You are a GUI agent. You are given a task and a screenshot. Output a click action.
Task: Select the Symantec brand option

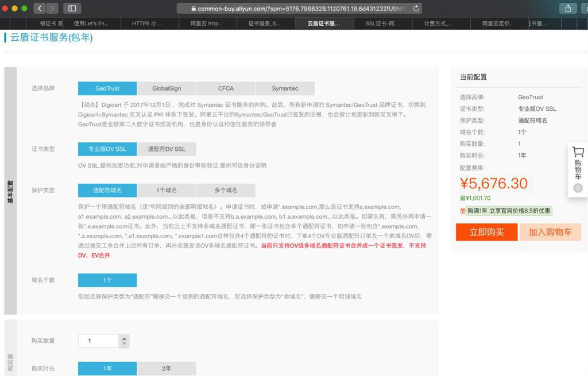point(285,88)
